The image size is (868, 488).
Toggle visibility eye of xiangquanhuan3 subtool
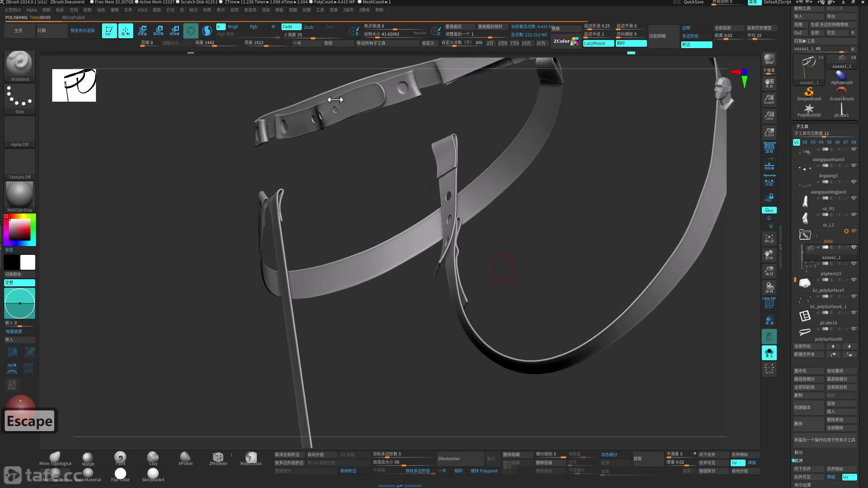[x=854, y=149]
